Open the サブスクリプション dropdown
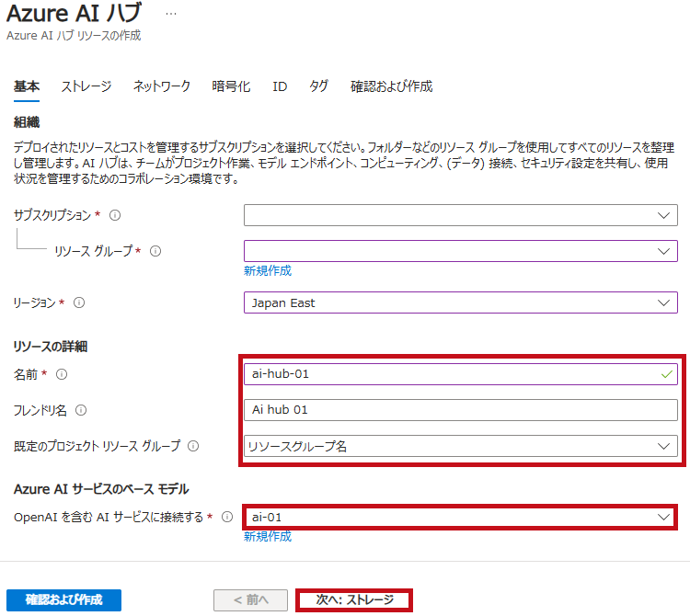Image resolution: width=690 pixels, height=616 pixels. [461, 215]
